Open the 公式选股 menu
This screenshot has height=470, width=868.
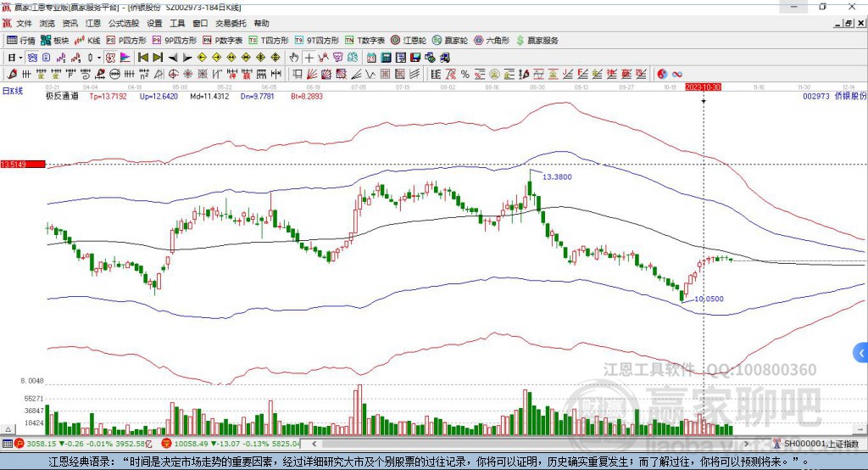click(x=124, y=23)
